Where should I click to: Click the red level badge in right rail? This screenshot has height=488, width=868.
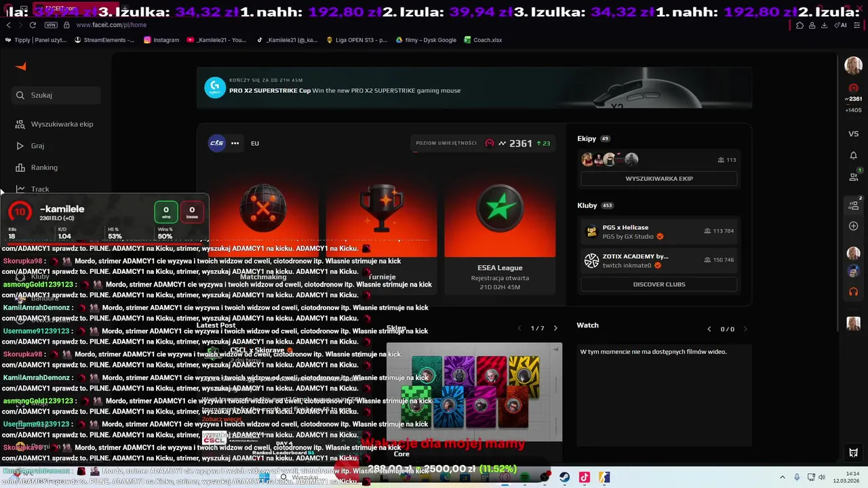pos(853,88)
